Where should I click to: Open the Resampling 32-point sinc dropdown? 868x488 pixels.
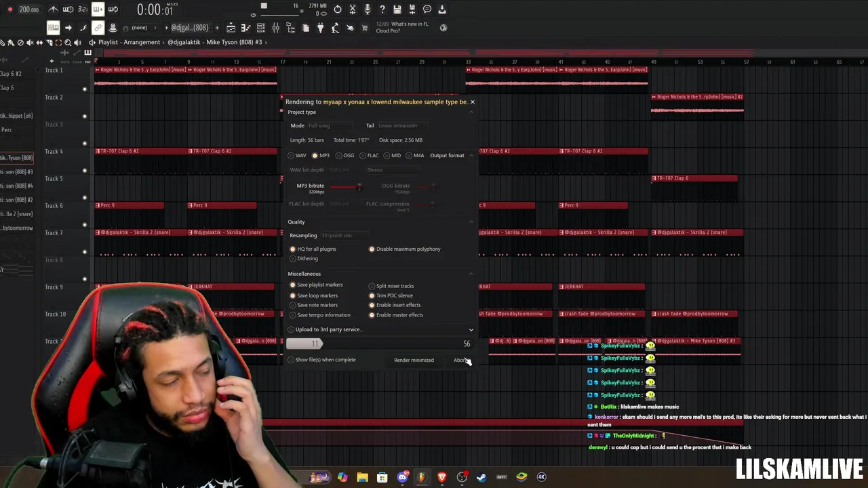[344, 235]
